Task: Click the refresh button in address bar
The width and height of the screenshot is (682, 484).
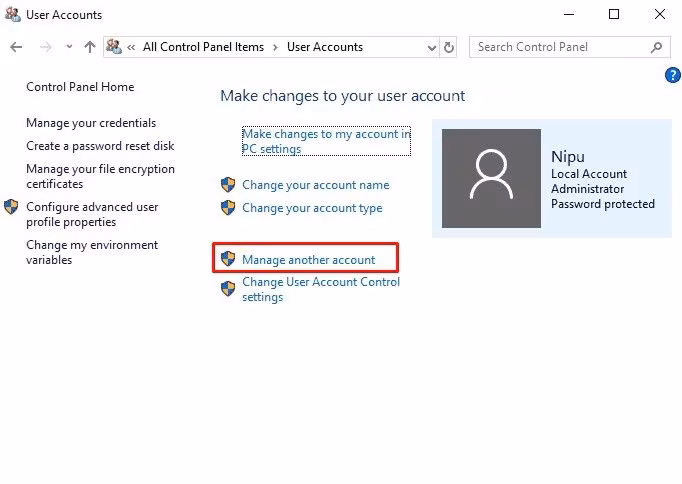Action: (x=449, y=47)
